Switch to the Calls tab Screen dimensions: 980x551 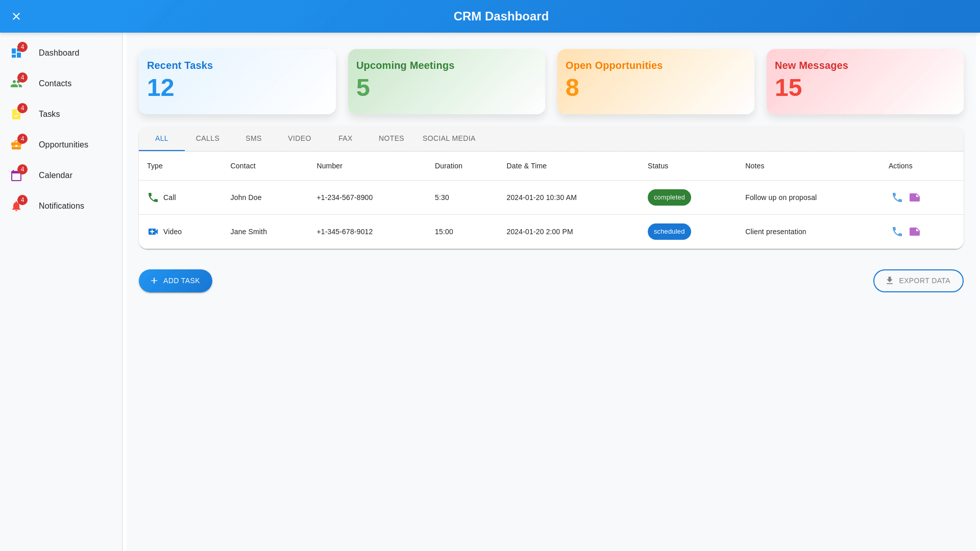(x=207, y=138)
